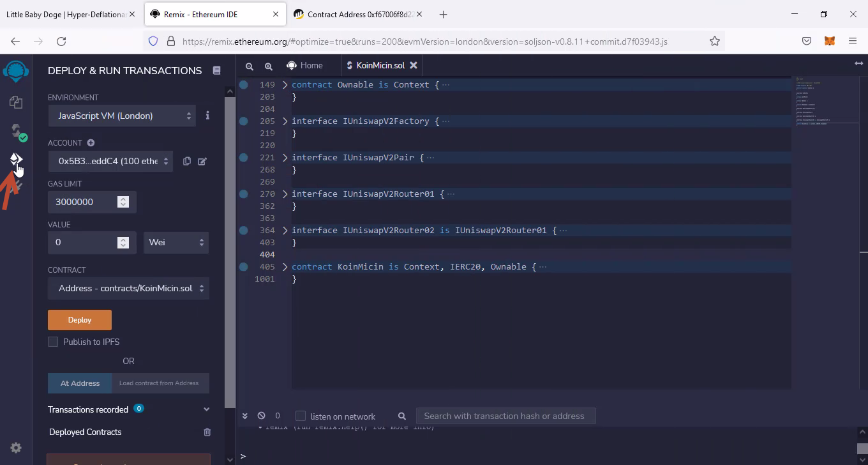Image resolution: width=868 pixels, height=465 pixels.
Task: Open the File Explorer sidebar icon
Action: (16, 102)
